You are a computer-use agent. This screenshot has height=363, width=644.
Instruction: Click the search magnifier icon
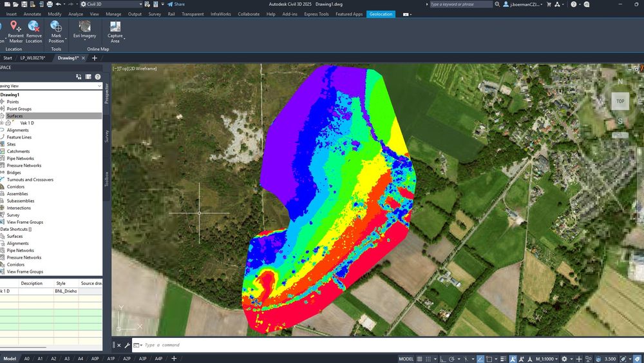point(497,4)
